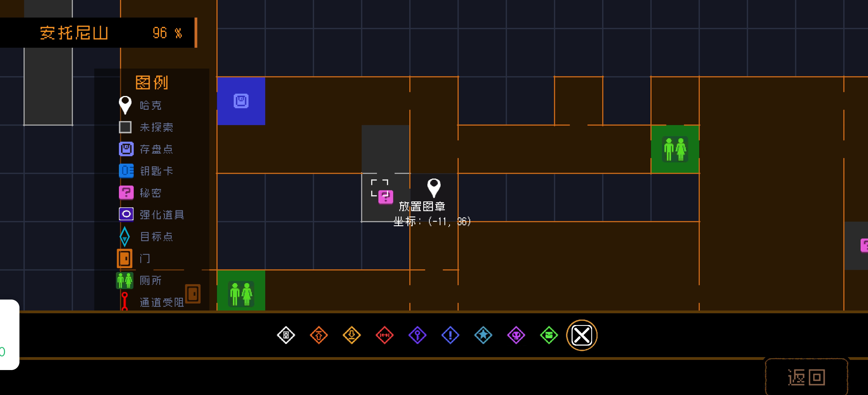Viewport: 868px width, 395px height.
Task: Pick the teal star stamp
Action: 483,335
